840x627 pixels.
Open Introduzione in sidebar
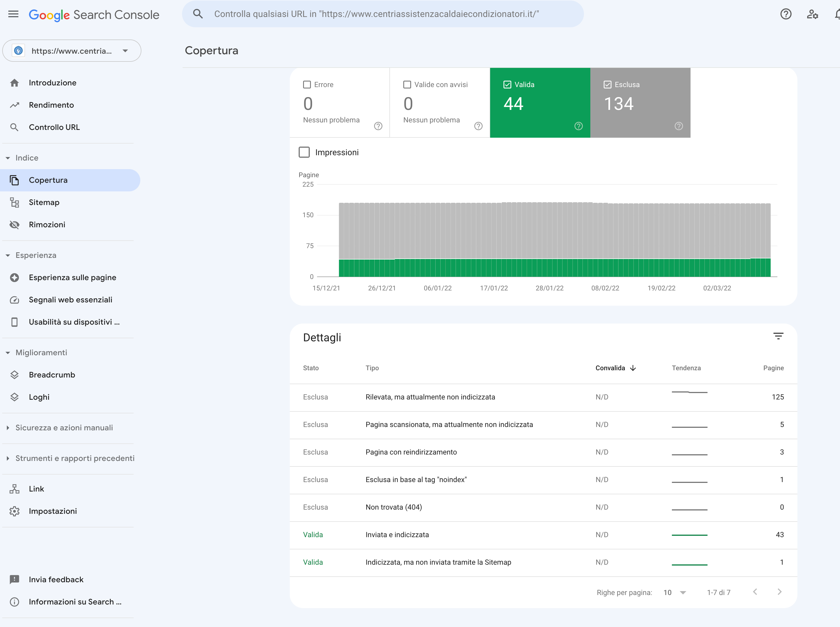coord(52,83)
